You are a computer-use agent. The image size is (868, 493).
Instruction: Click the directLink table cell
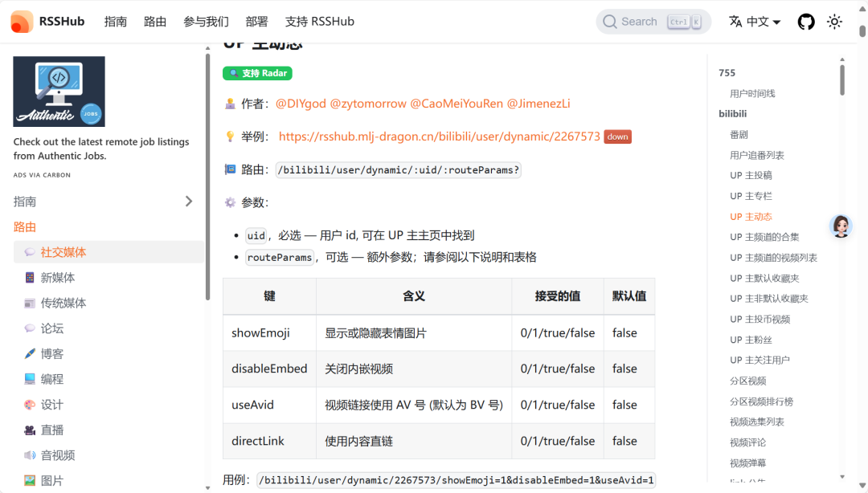click(x=269, y=441)
